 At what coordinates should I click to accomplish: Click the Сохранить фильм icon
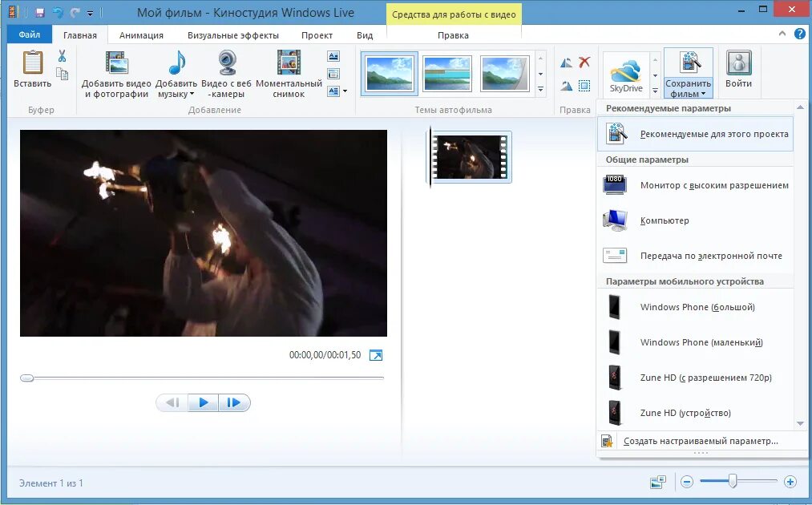coord(689,63)
